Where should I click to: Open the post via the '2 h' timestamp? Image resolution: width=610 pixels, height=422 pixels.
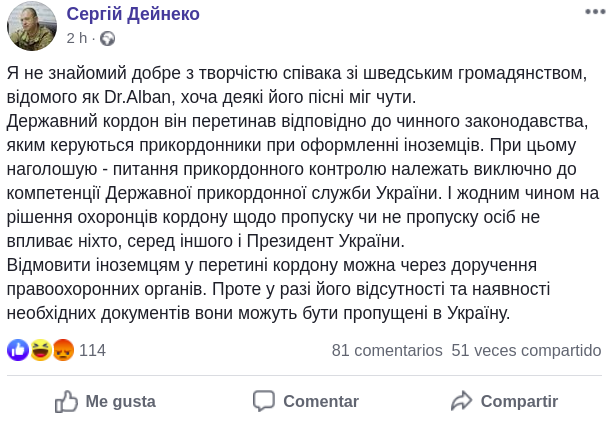coord(77,39)
